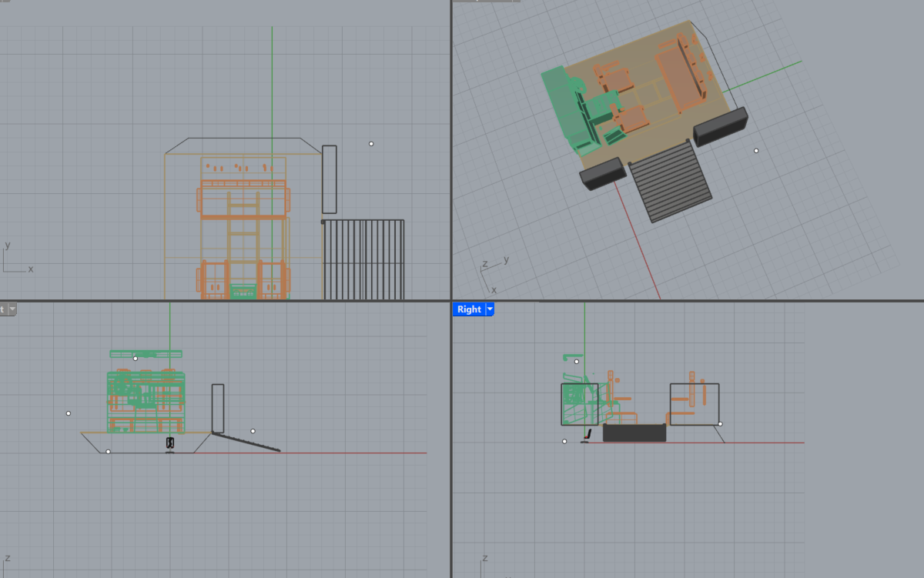Image resolution: width=924 pixels, height=578 pixels.
Task: Select the white point object in perspective viewport
Action: (x=756, y=151)
